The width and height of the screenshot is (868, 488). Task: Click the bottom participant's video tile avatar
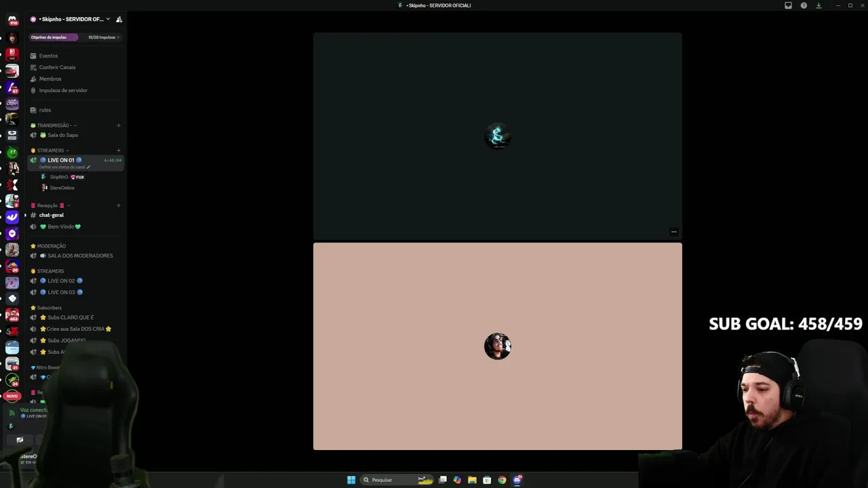[x=498, y=346]
